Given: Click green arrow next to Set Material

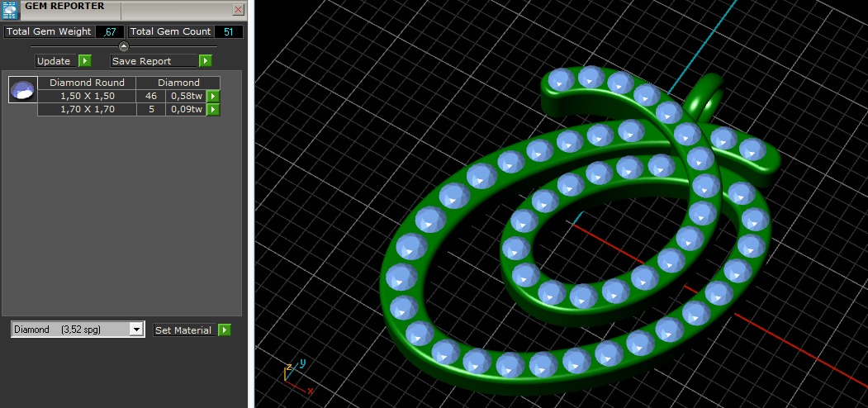Looking at the screenshot, I should 224,330.
